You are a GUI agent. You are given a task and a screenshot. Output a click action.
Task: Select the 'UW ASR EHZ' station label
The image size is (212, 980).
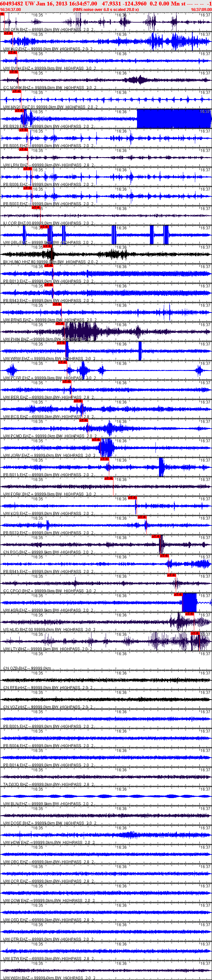coord(15,610)
